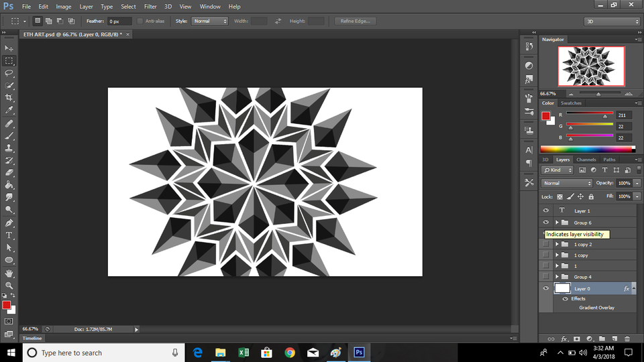Click the Navigator preview thumbnail

pyautogui.click(x=591, y=66)
